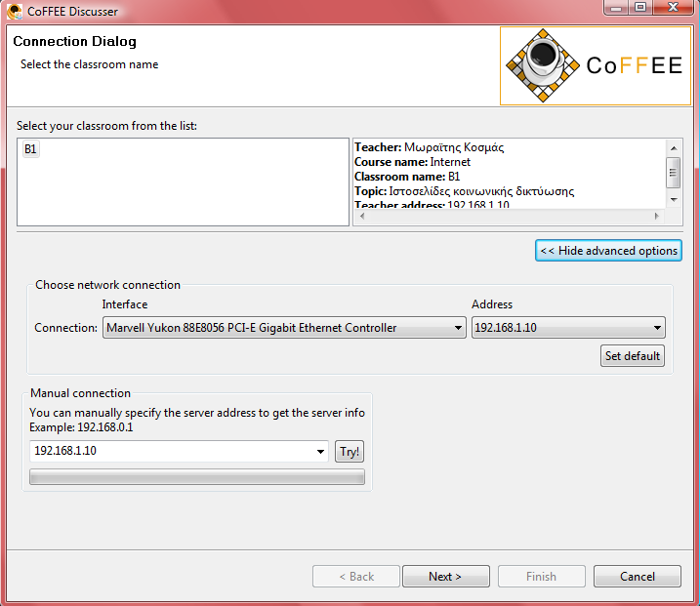Click the 'Course name: Internet' text
This screenshot has width=700, height=606.
click(x=413, y=162)
